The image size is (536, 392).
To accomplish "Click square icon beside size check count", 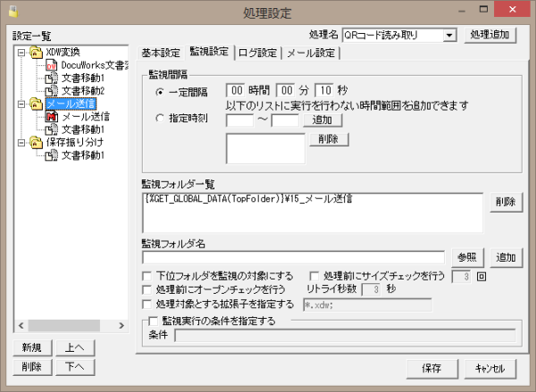I will click(482, 276).
